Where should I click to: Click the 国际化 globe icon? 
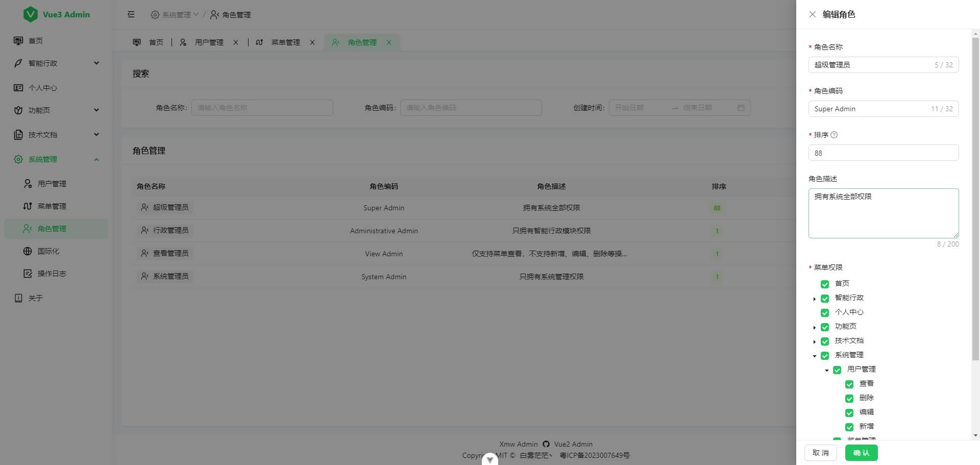(28, 251)
